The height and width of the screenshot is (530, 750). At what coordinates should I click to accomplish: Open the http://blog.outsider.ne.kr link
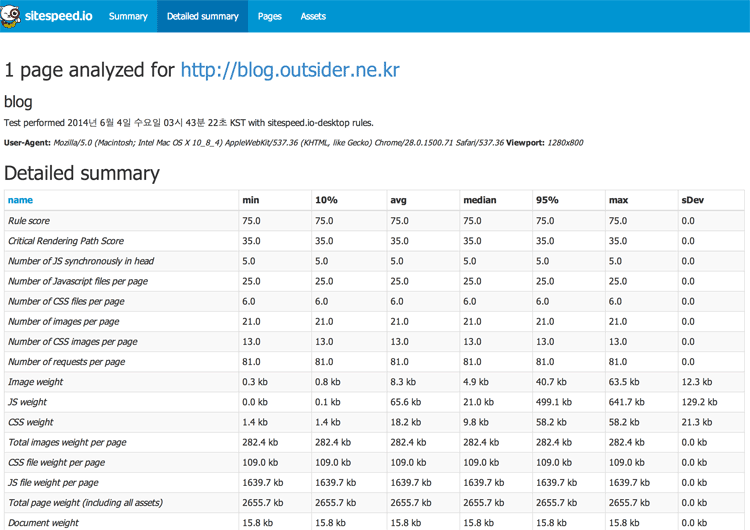290,70
